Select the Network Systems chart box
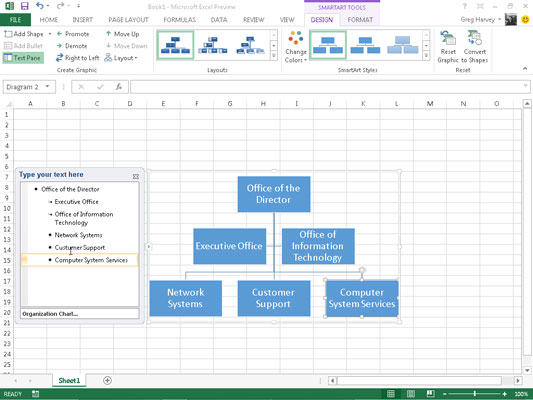This screenshot has height=400, width=533. [x=186, y=298]
